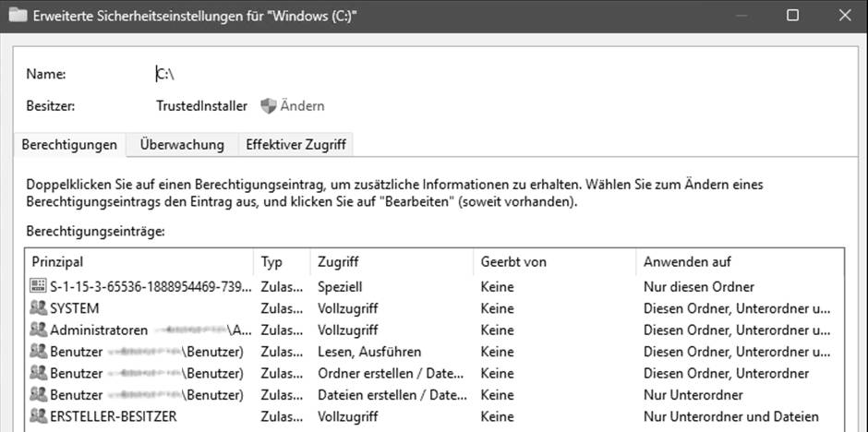The image size is (868, 432).
Task: Click the shield icon next to Ändern
Action: (x=269, y=106)
